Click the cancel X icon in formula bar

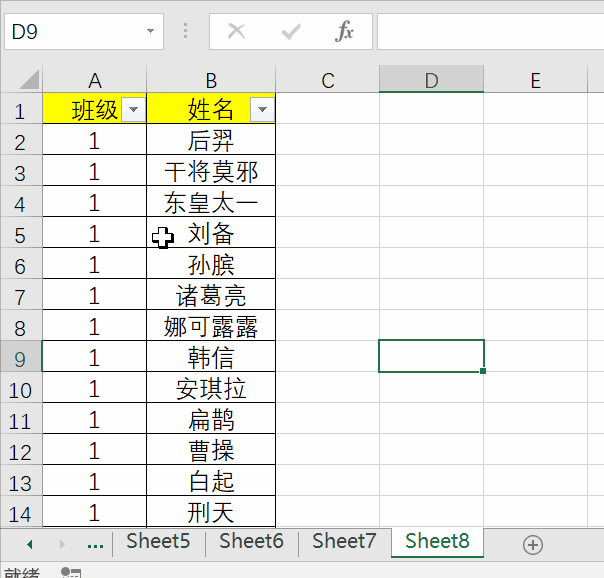point(237,31)
